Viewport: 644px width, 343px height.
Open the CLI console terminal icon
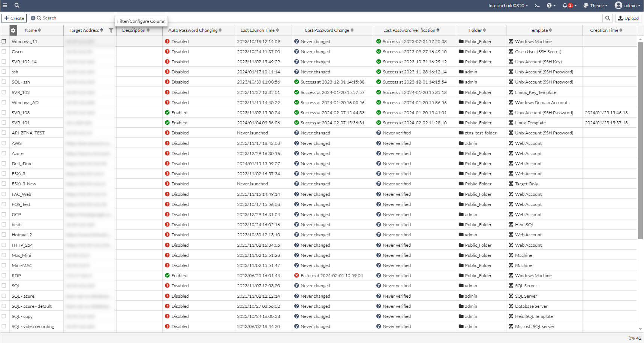coord(537,5)
